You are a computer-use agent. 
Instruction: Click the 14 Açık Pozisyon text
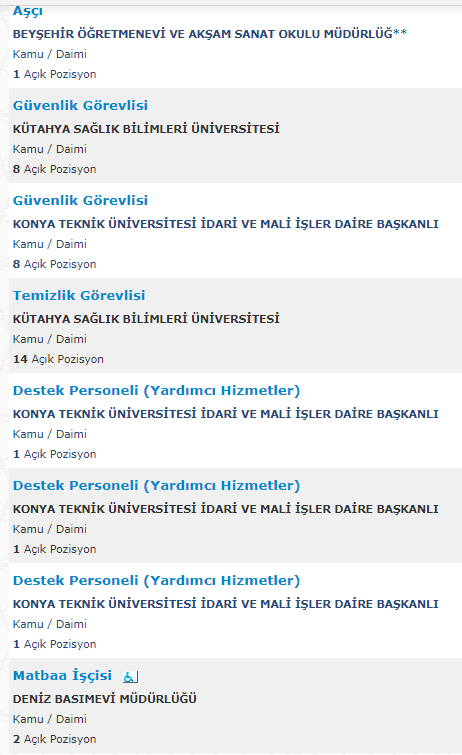click(x=58, y=359)
